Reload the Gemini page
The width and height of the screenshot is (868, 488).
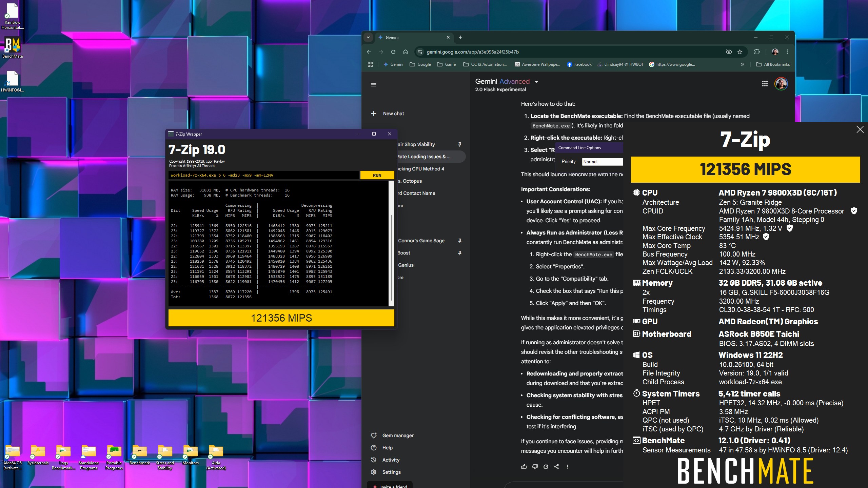393,52
